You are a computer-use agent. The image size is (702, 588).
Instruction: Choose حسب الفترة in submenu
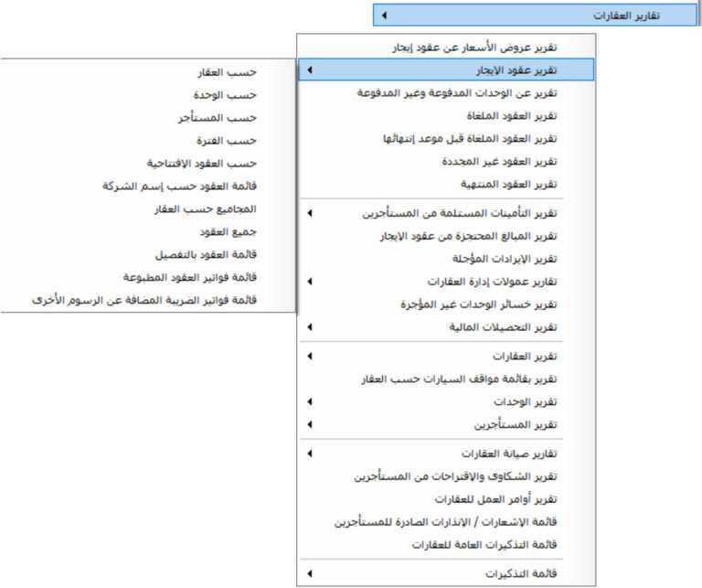(148, 141)
